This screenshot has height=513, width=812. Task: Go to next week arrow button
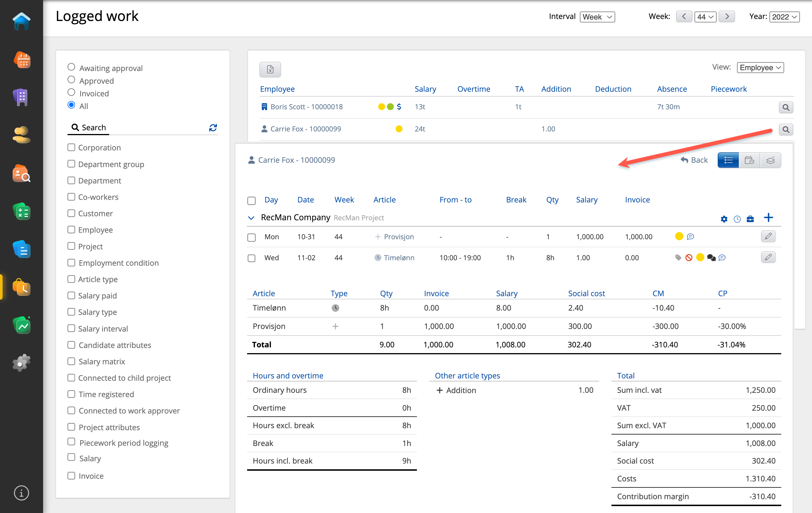point(726,17)
